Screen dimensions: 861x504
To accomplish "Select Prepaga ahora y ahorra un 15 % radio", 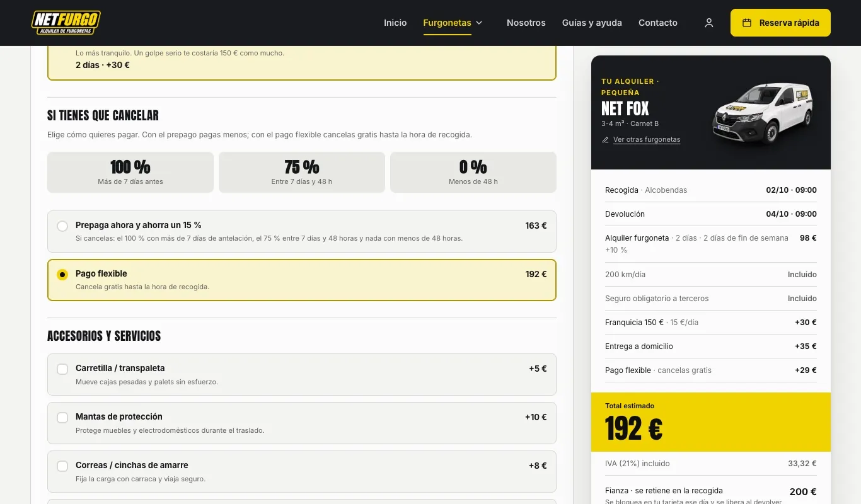I will pos(62,226).
